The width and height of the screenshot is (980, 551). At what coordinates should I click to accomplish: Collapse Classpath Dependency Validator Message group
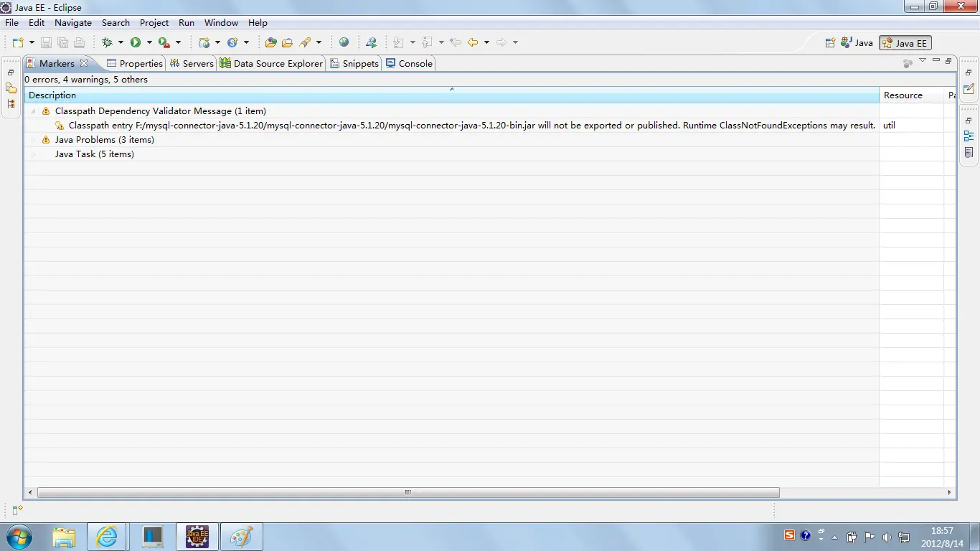(x=33, y=111)
